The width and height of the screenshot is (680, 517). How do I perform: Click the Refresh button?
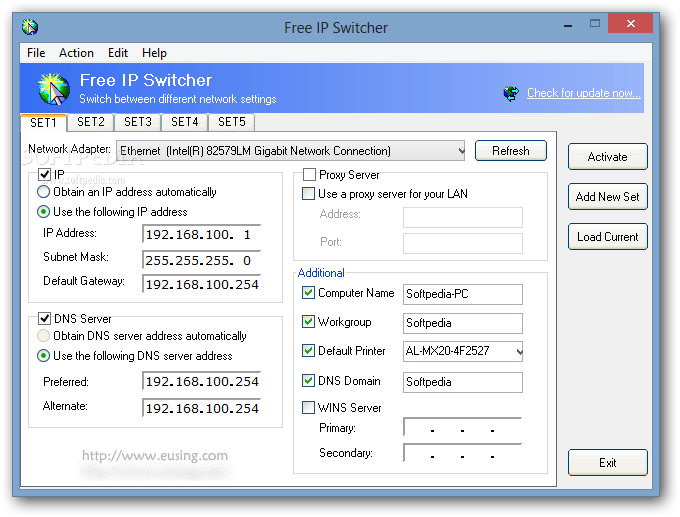pos(510,151)
